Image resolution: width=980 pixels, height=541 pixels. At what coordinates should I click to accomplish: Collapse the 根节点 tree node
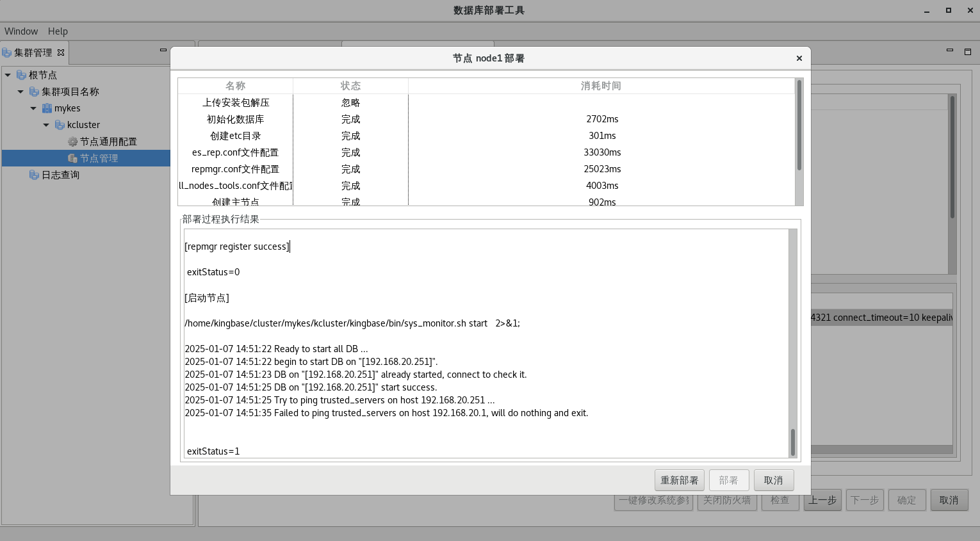coord(8,75)
